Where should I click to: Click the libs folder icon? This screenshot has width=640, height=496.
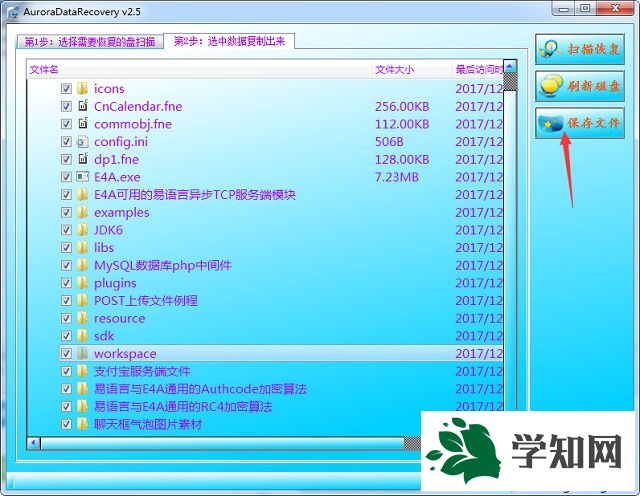pyautogui.click(x=82, y=247)
